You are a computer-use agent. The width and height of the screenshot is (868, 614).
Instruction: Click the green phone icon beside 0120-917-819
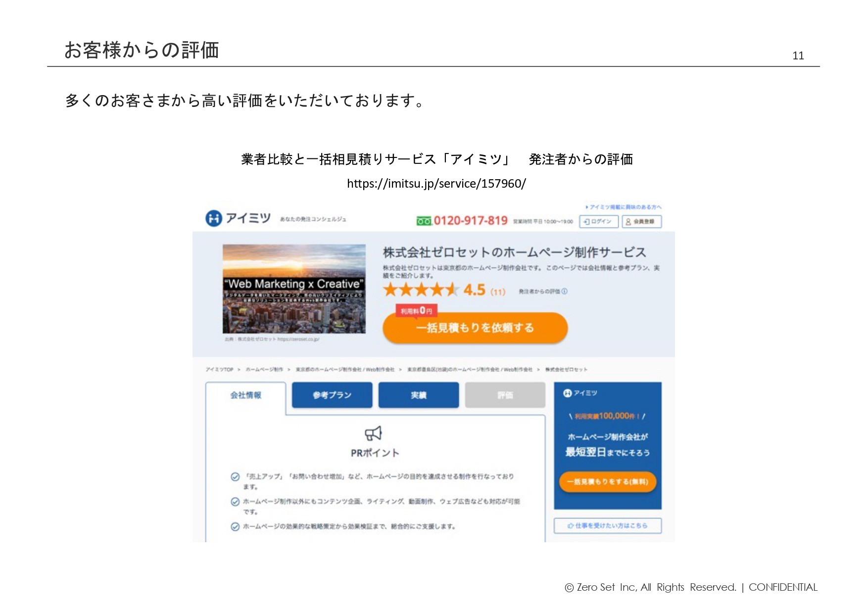pyautogui.click(x=424, y=221)
